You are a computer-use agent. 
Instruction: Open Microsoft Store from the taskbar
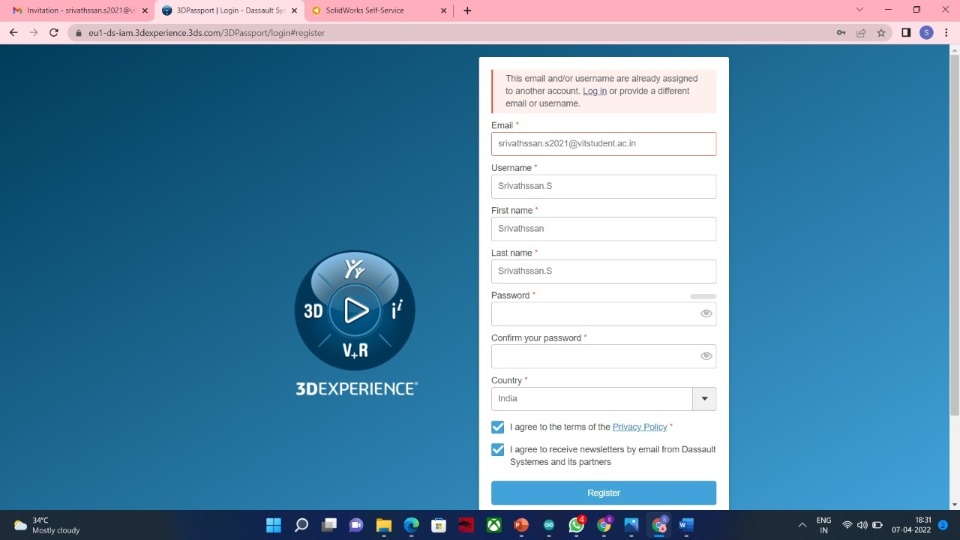coord(439,525)
